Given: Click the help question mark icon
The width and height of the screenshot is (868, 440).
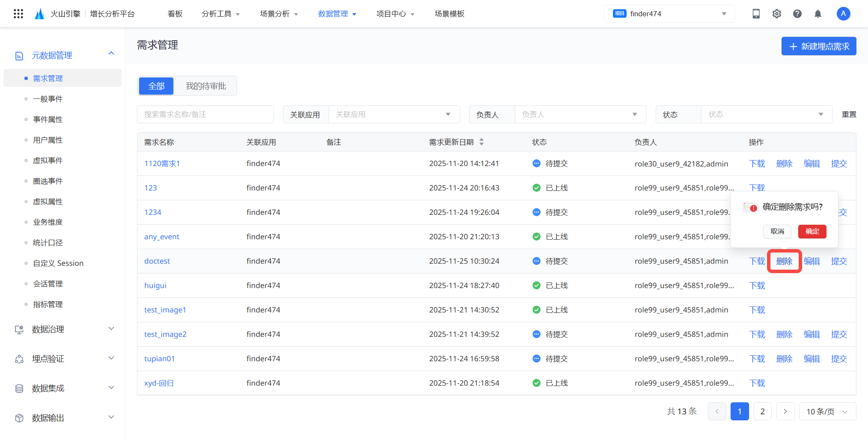Looking at the screenshot, I should coord(797,14).
